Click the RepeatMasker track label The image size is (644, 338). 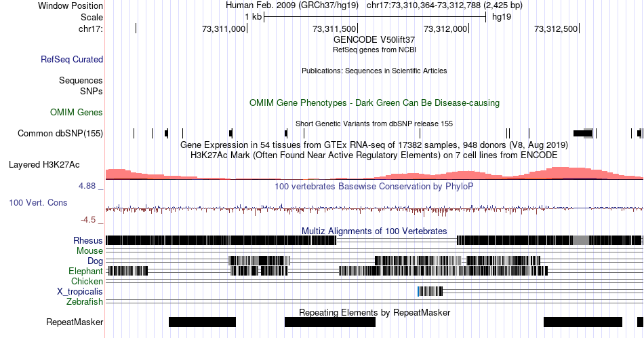(75, 322)
